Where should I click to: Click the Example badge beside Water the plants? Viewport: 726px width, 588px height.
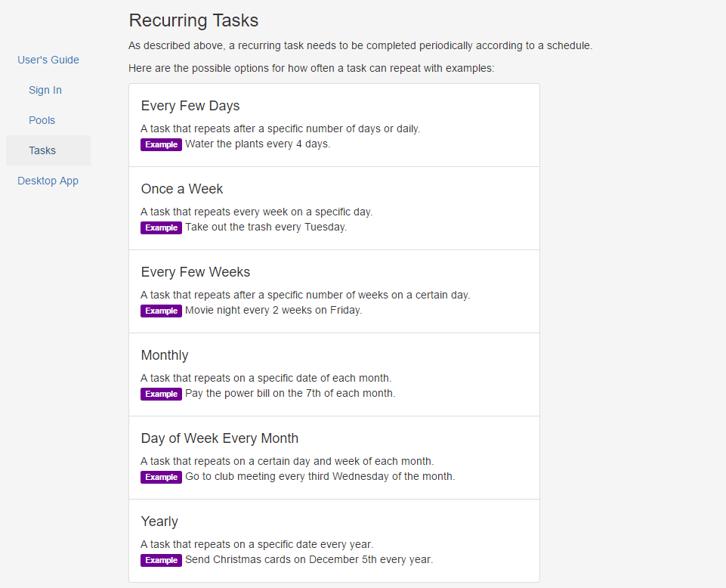point(161,144)
